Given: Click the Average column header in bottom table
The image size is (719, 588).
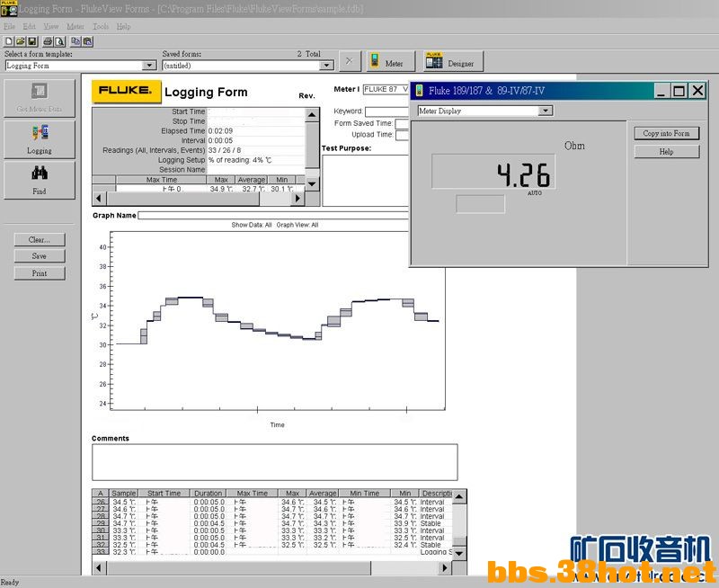Looking at the screenshot, I should [x=323, y=493].
